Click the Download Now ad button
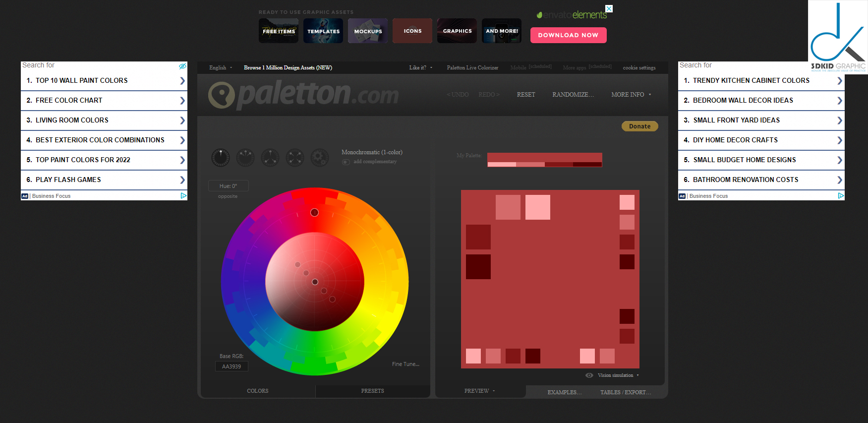The width and height of the screenshot is (868, 423). point(569,35)
